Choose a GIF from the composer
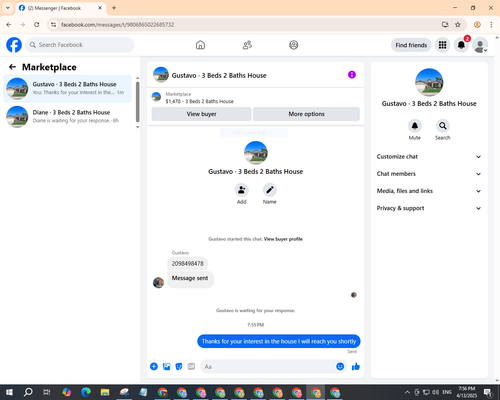 [x=191, y=367]
